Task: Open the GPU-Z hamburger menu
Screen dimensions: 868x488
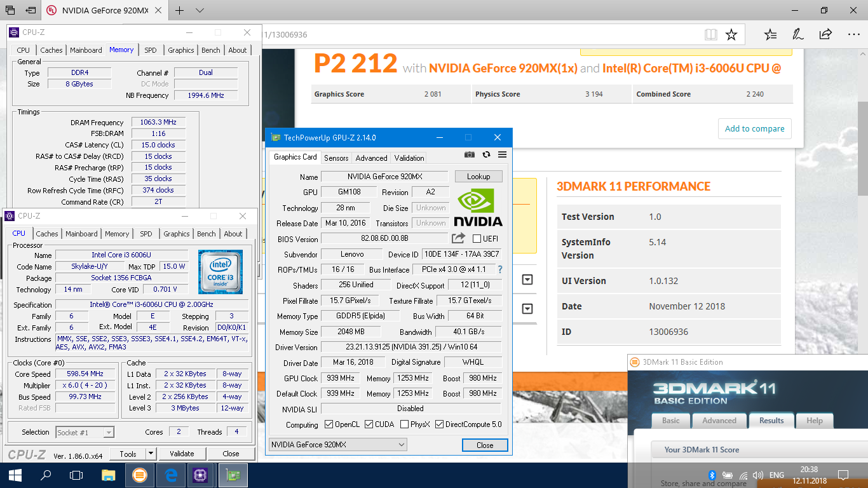Action: (x=502, y=154)
